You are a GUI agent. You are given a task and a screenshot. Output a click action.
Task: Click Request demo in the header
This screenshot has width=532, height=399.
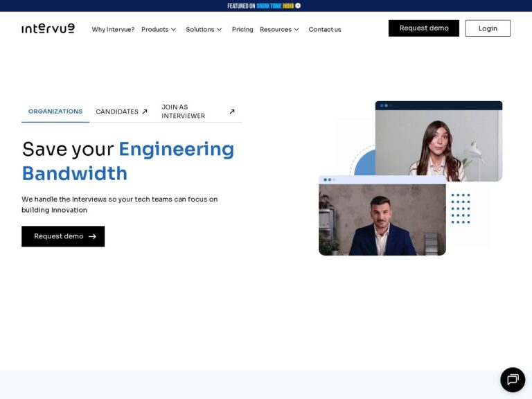[424, 28]
